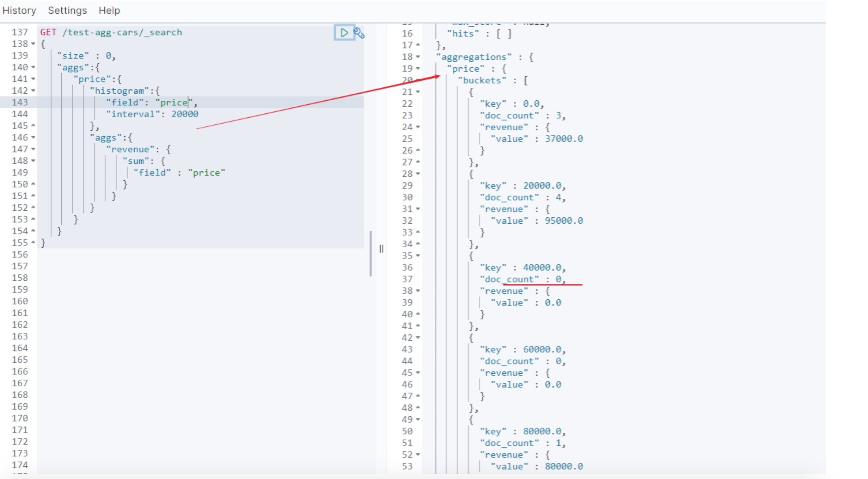The image size is (868, 479).
Task: Click "field" : "price" on line 149
Action: [x=179, y=173]
